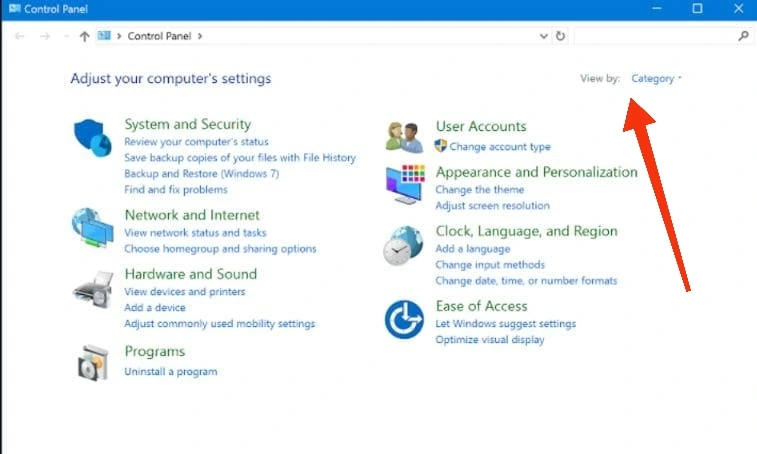The height and width of the screenshot is (454, 757).
Task: Click the shield icon beside Change account type
Action: tap(440, 146)
